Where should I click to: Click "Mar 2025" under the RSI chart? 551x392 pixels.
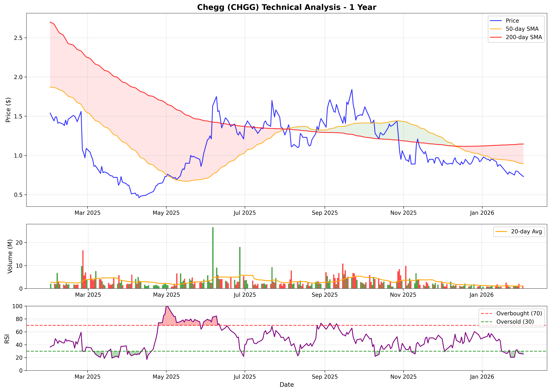(87, 377)
